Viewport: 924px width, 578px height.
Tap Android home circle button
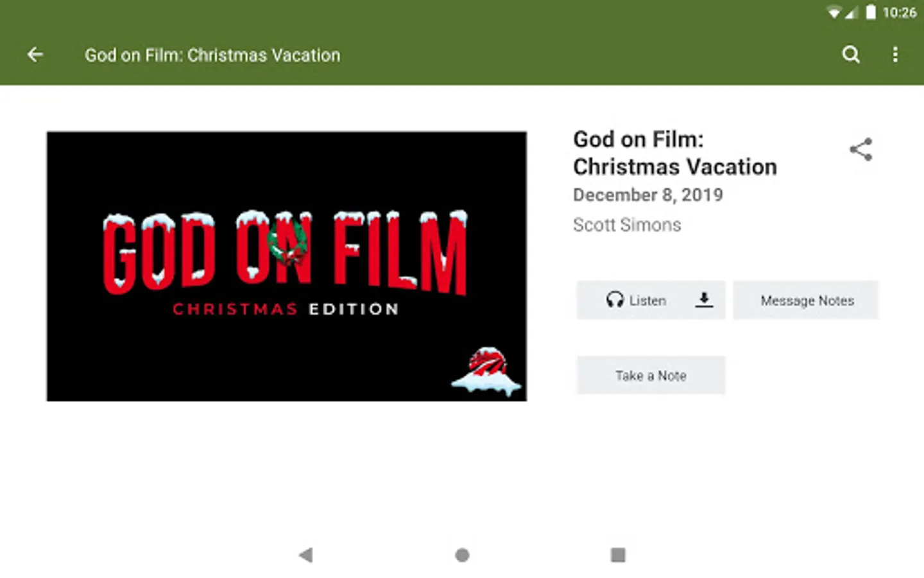462,555
